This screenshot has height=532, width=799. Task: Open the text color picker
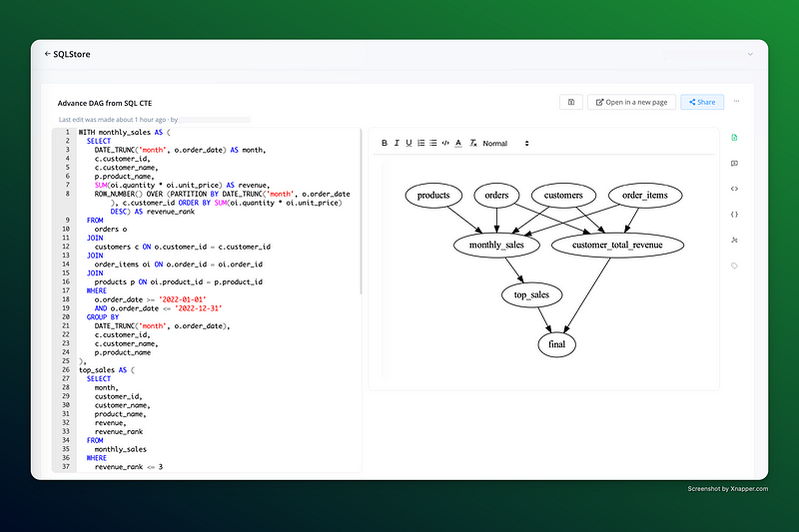(458, 143)
